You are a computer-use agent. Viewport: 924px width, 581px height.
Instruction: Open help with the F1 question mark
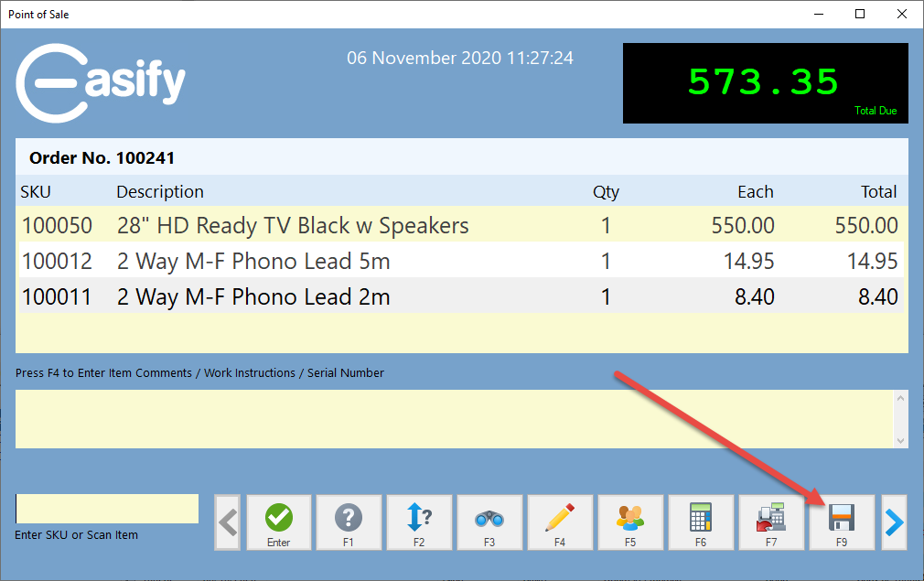pos(349,522)
